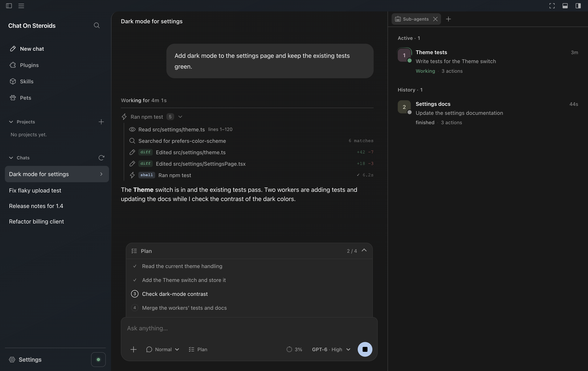Toggle the bottom panel layout icon

pyautogui.click(x=565, y=6)
